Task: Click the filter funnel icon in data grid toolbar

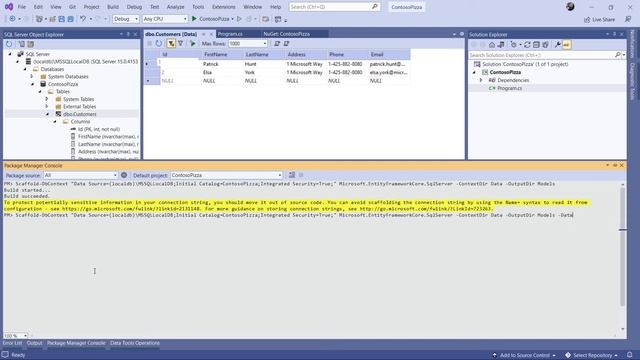Action: click(x=180, y=43)
